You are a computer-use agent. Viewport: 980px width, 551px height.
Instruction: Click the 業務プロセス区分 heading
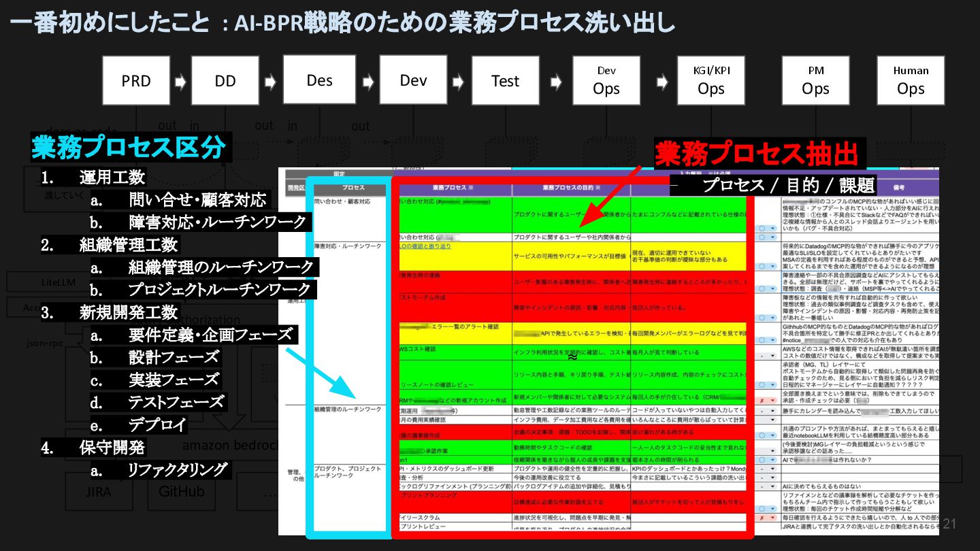[128, 148]
